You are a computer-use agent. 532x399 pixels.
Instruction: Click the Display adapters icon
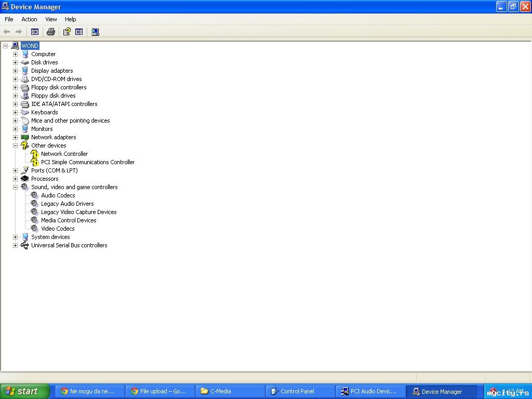click(25, 71)
